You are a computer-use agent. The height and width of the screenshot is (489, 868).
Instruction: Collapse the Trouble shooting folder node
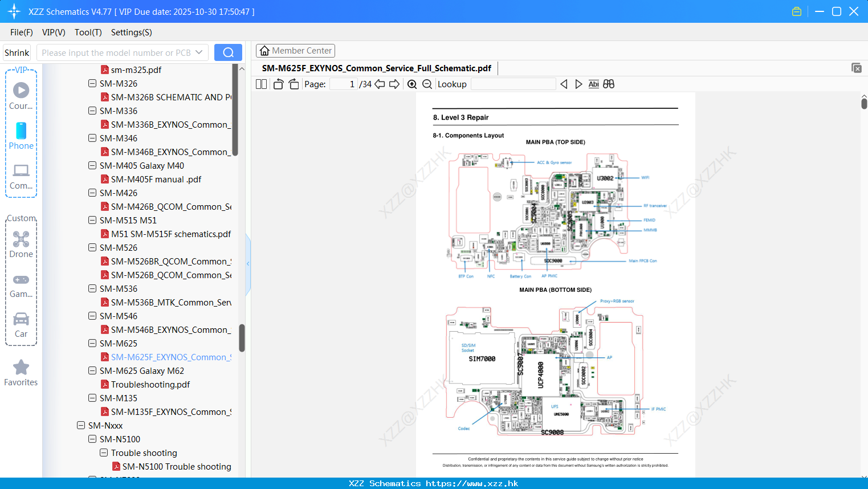[x=104, y=453]
